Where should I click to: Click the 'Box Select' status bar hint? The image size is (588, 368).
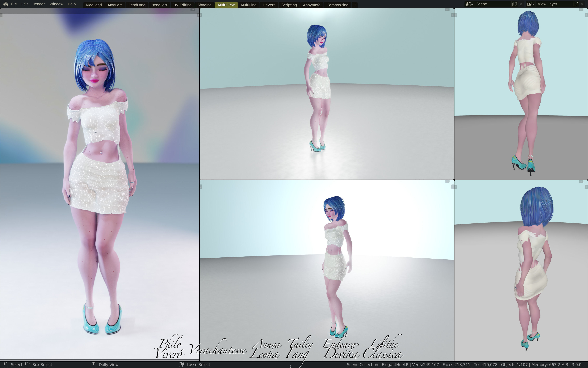[42, 365]
